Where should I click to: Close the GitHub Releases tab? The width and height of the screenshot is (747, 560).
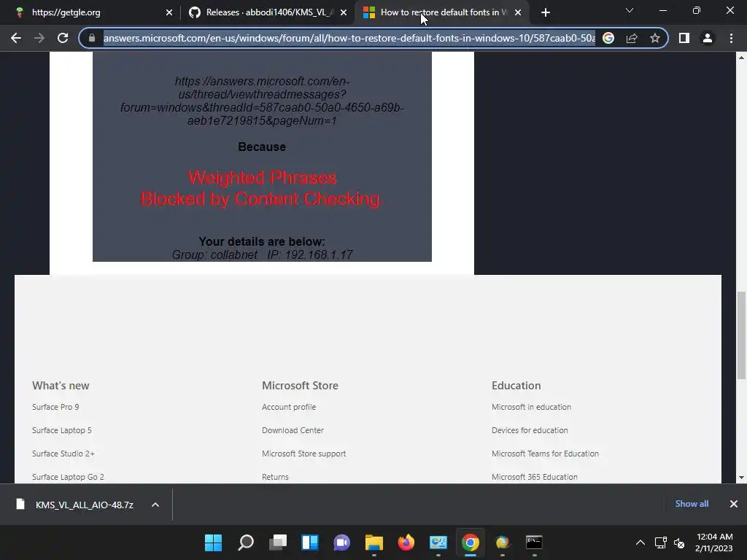point(344,12)
